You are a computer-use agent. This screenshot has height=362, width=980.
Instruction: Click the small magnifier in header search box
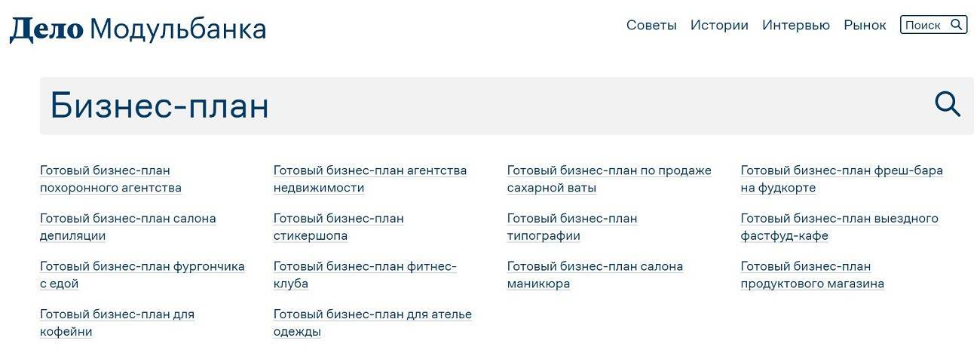click(x=957, y=25)
